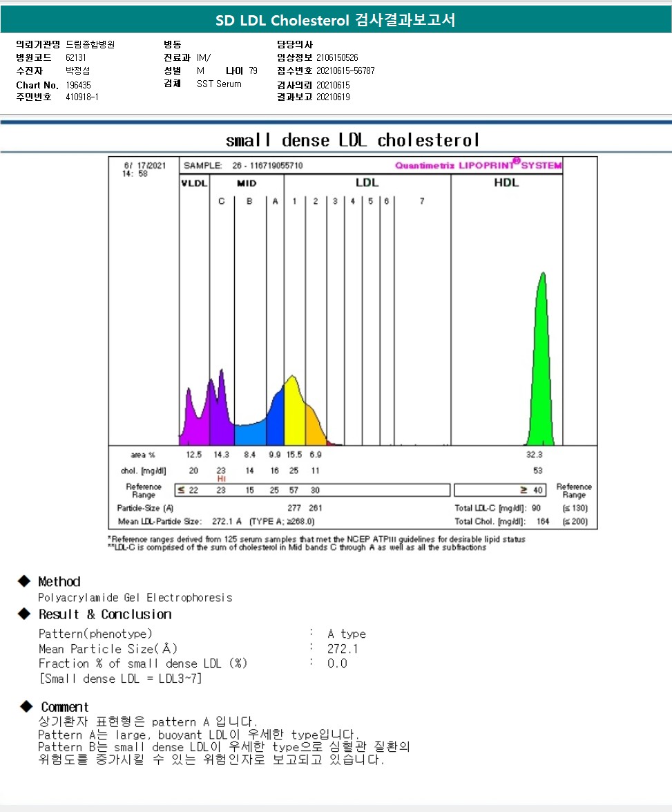Click the Mean Particle Size value 272.1
The width and height of the screenshot is (672, 812).
343,649
